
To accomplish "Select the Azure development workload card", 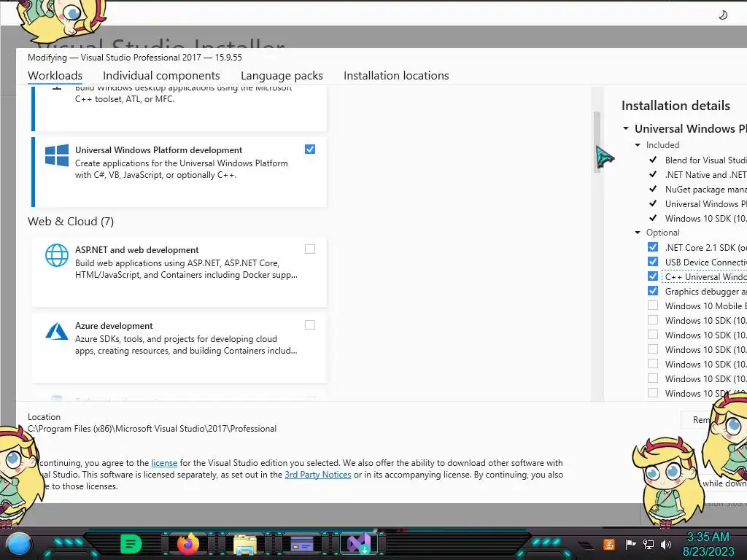I will point(179,348).
